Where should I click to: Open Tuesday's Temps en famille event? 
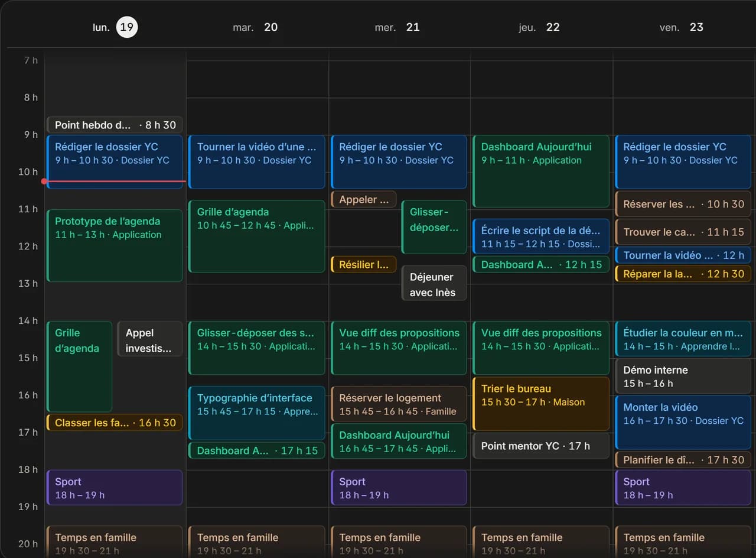pos(256,542)
